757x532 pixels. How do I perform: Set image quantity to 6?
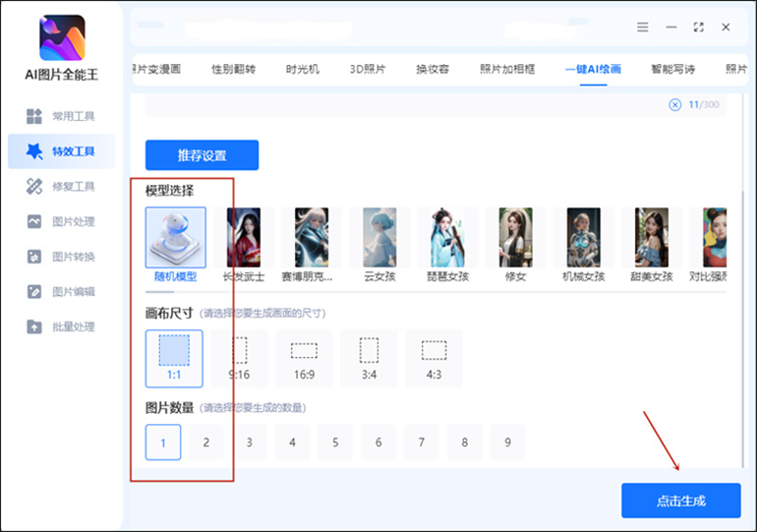coord(378,443)
